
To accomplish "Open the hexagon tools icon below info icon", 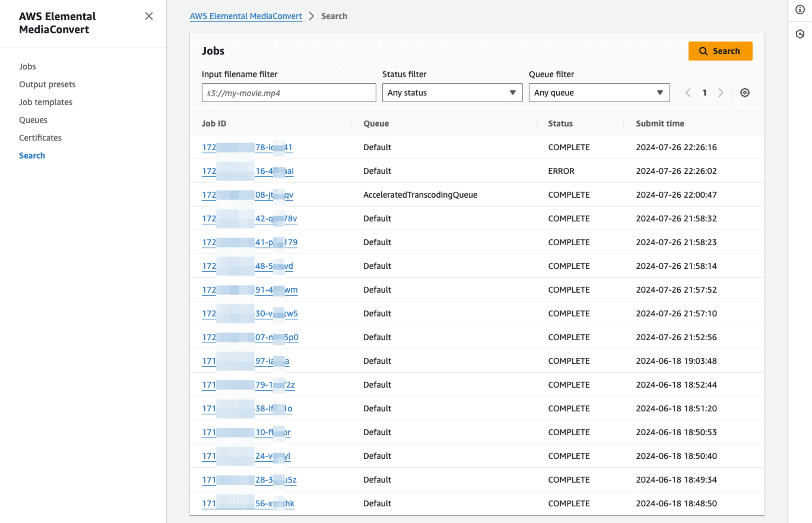I will tap(800, 34).
